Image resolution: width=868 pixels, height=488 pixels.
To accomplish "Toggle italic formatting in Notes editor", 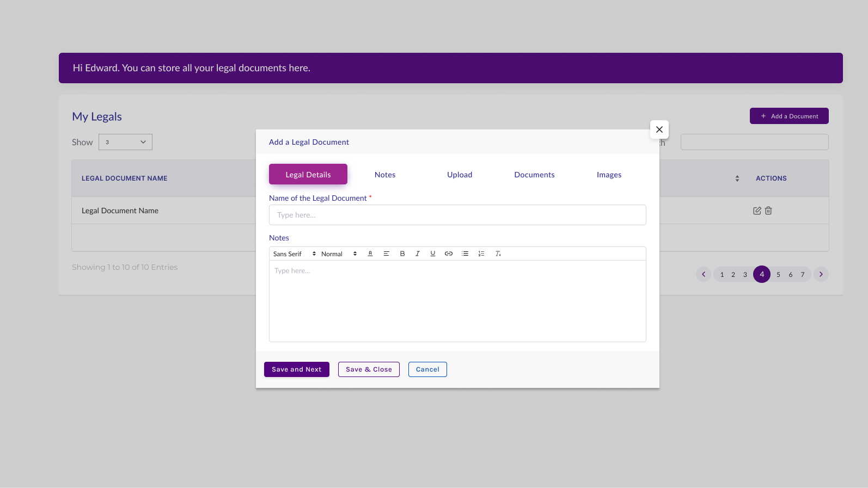I will [x=418, y=254].
